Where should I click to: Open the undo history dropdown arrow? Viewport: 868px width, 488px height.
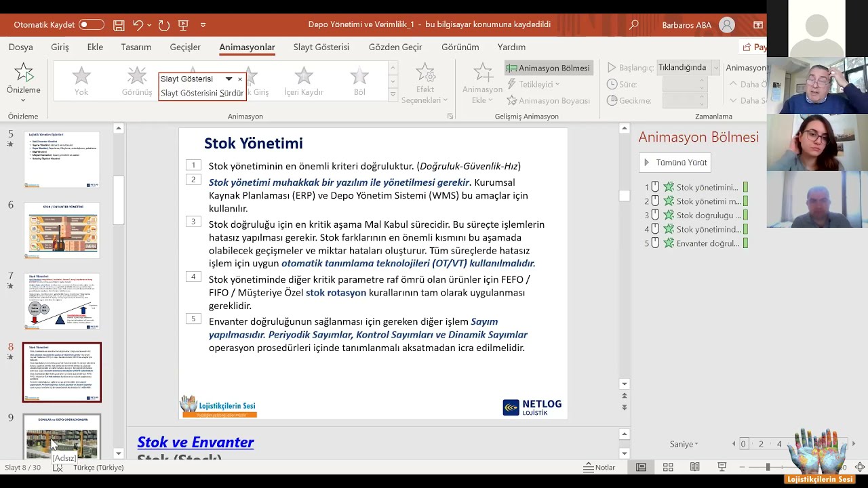point(149,25)
